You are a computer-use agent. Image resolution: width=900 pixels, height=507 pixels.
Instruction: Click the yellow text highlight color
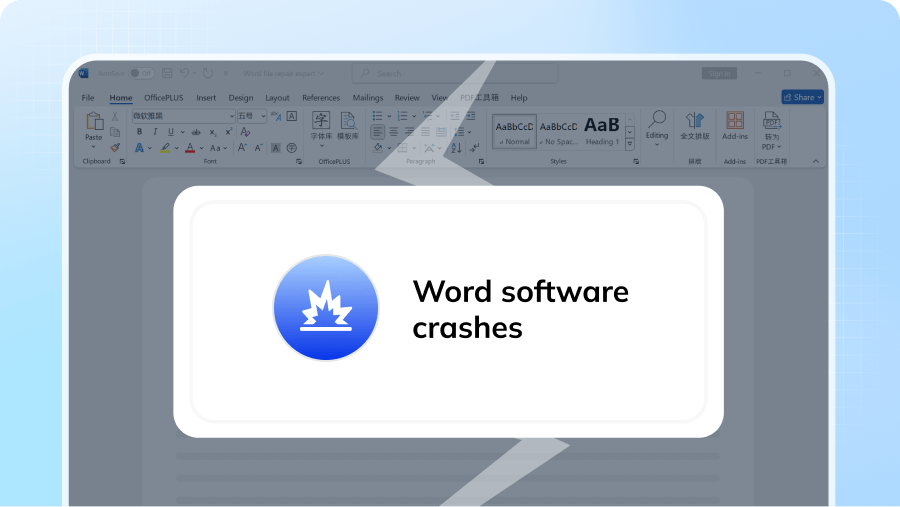pos(165,148)
